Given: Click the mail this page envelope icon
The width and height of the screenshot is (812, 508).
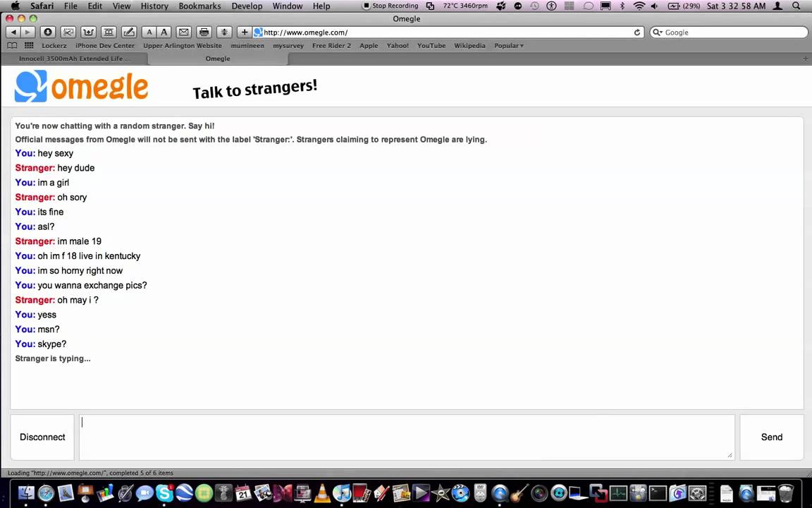Looking at the screenshot, I should 183,32.
